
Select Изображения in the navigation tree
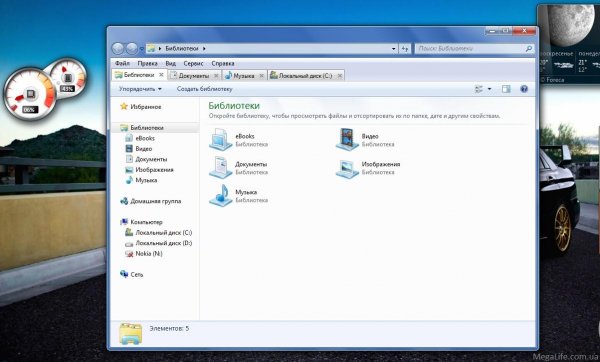coord(149,170)
